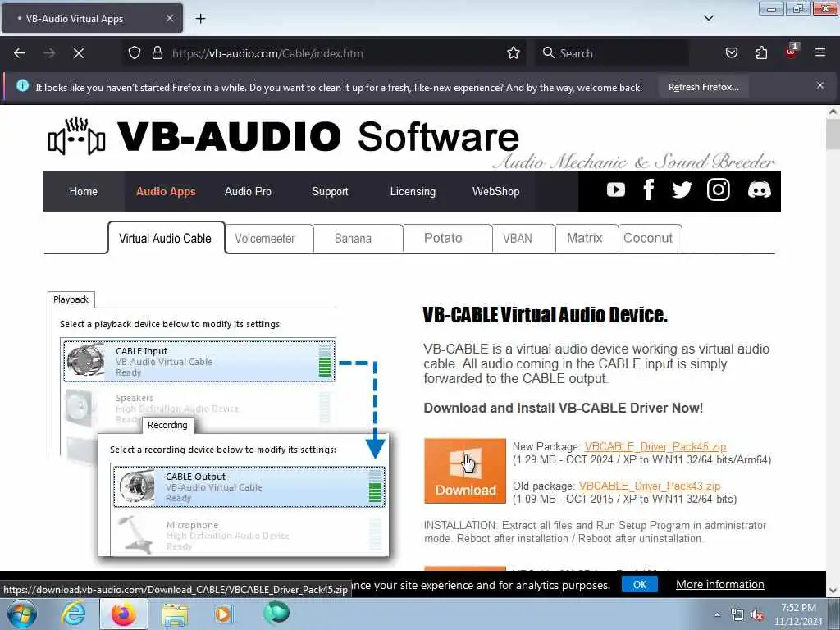Screen dimensions: 840x630
Task: Click the Refresh Firefox button
Action: [x=703, y=87]
